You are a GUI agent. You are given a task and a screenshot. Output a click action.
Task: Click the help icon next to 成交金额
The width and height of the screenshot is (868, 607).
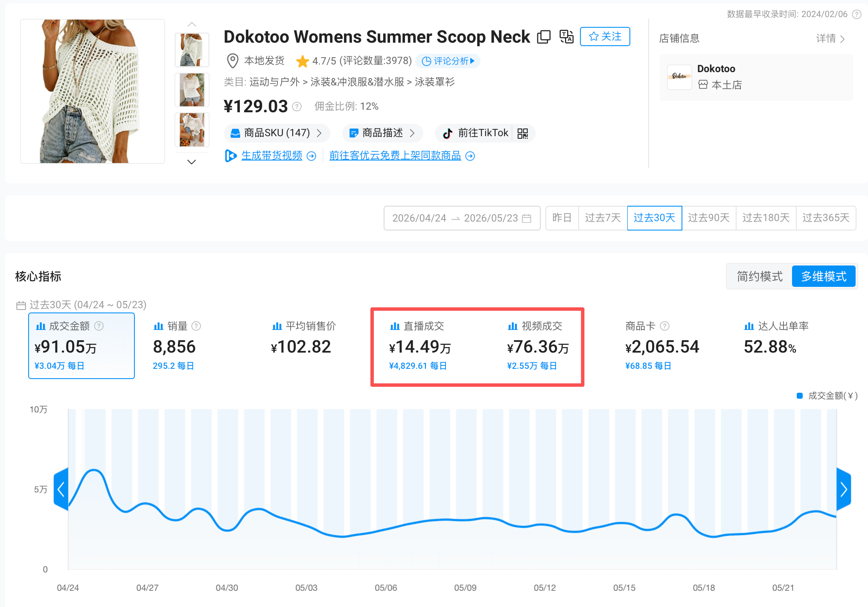click(99, 327)
